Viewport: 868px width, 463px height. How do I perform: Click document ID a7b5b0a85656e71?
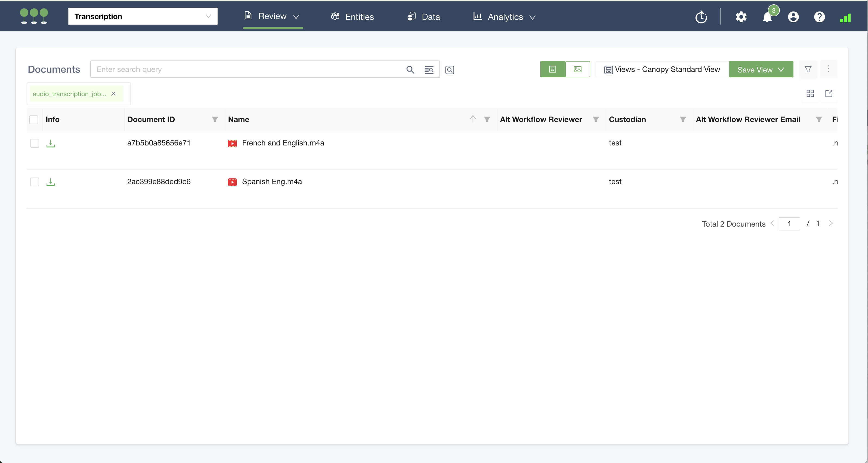tap(159, 143)
